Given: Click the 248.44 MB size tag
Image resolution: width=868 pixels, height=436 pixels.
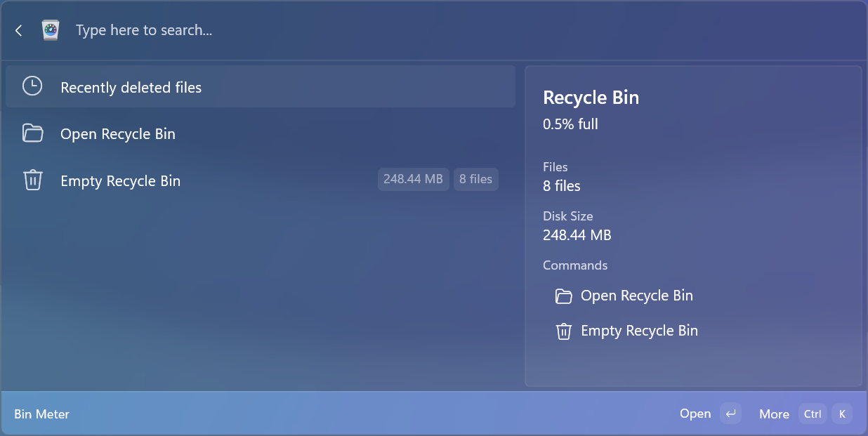Looking at the screenshot, I should pyautogui.click(x=413, y=179).
